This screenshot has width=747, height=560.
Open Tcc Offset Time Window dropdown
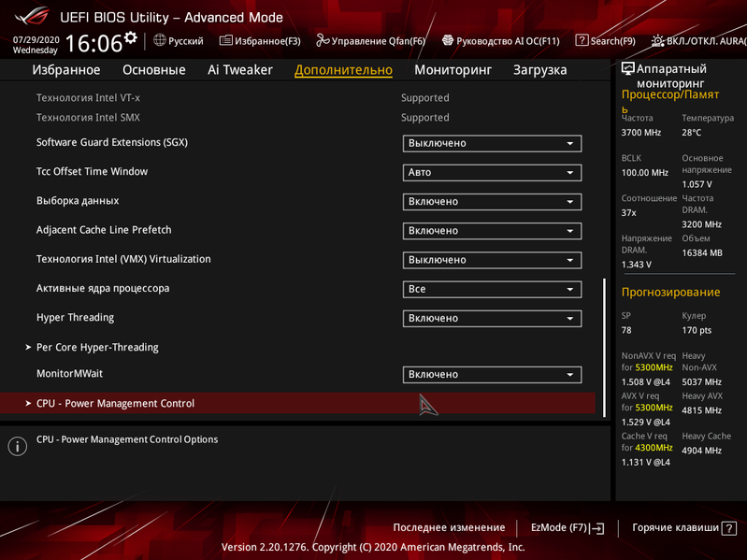pos(492,172)
